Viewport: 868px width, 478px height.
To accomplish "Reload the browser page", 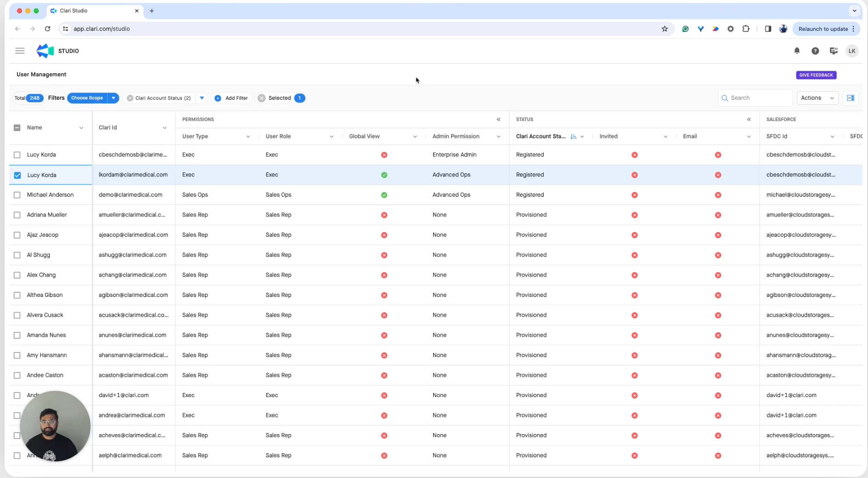I will 47,29.
